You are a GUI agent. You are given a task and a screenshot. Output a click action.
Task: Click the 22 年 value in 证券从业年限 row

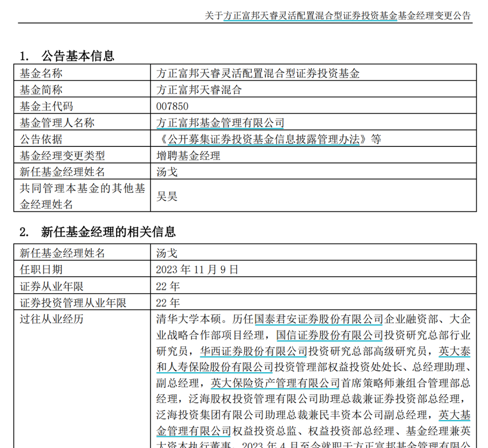click(x=168, y=286)
